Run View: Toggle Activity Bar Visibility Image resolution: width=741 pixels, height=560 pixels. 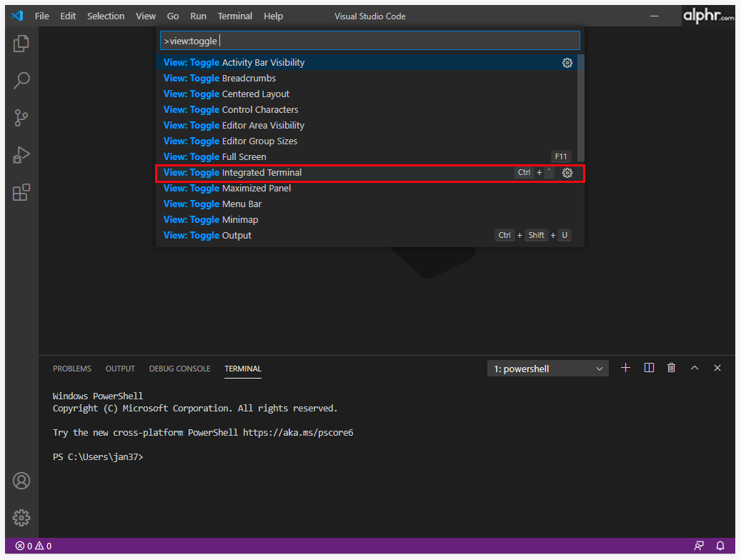pos(367,62)
